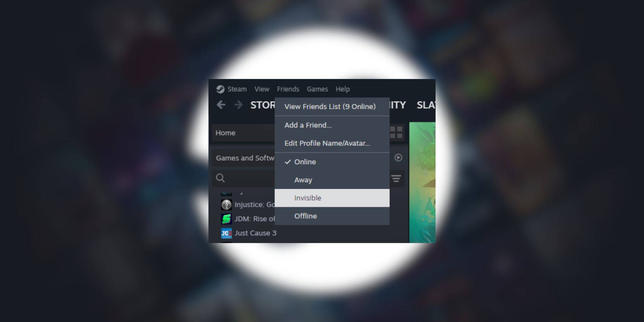Viewport: 644px width, 322px height.
Task: Open the Friends menu
Action: [x=288, y=89]
